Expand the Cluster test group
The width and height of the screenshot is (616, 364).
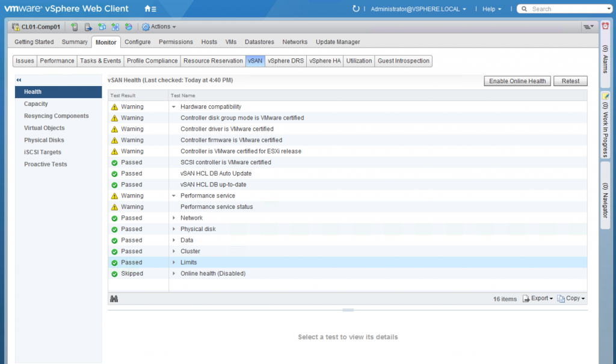tap(174, 251)
